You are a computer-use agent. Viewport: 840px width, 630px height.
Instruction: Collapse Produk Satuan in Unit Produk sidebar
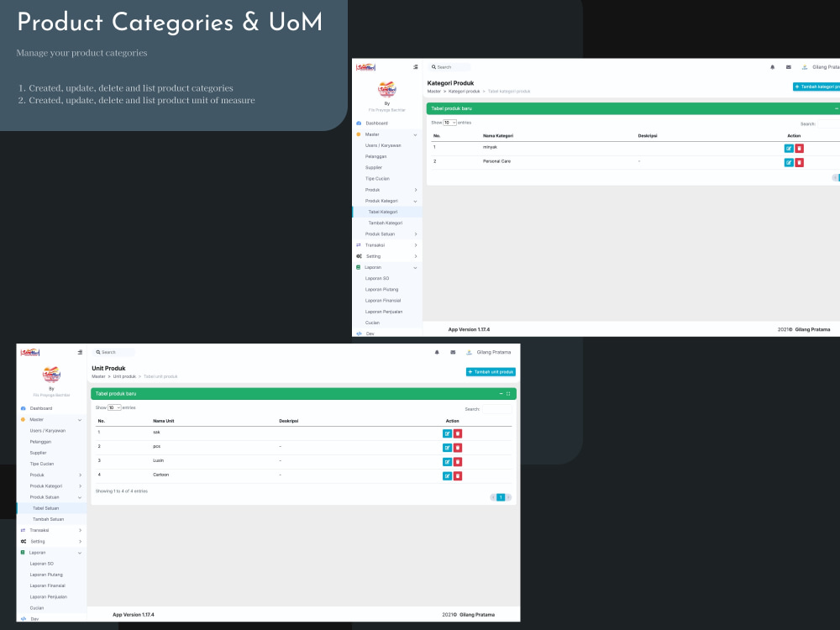click(51, 497)
